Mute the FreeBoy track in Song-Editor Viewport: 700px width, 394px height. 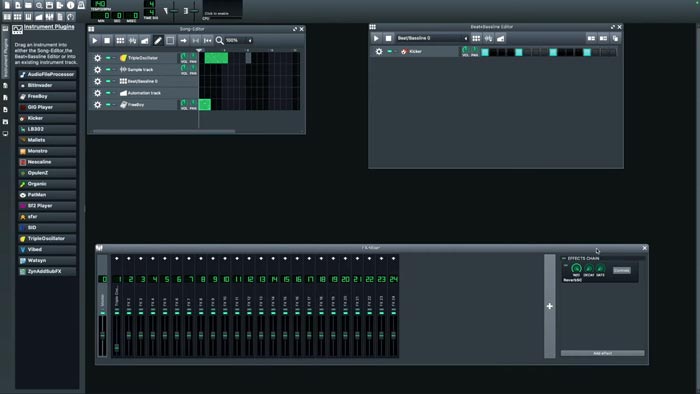click(108, 104)
